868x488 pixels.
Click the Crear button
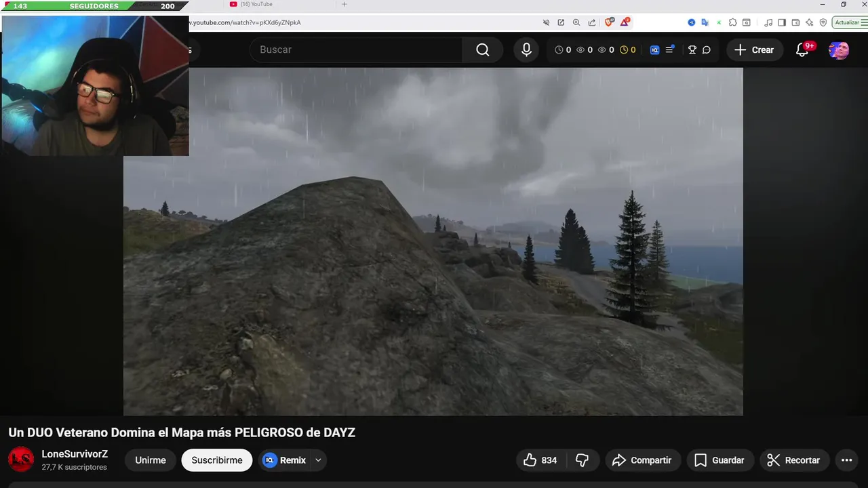(754, 49)
